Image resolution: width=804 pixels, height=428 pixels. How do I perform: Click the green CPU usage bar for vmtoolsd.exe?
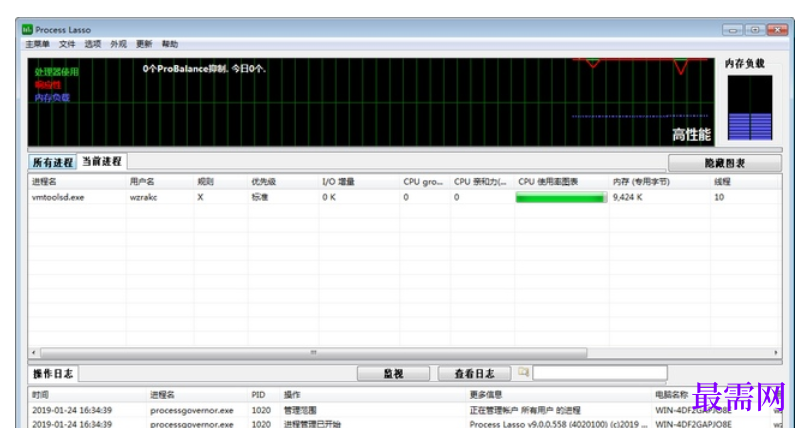[x=561, y=198]
